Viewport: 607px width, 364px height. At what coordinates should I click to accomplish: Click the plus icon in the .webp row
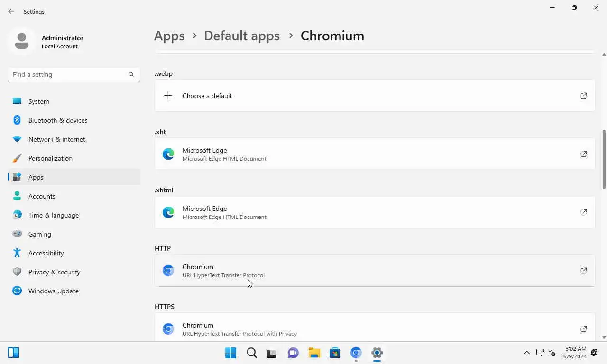168,96
